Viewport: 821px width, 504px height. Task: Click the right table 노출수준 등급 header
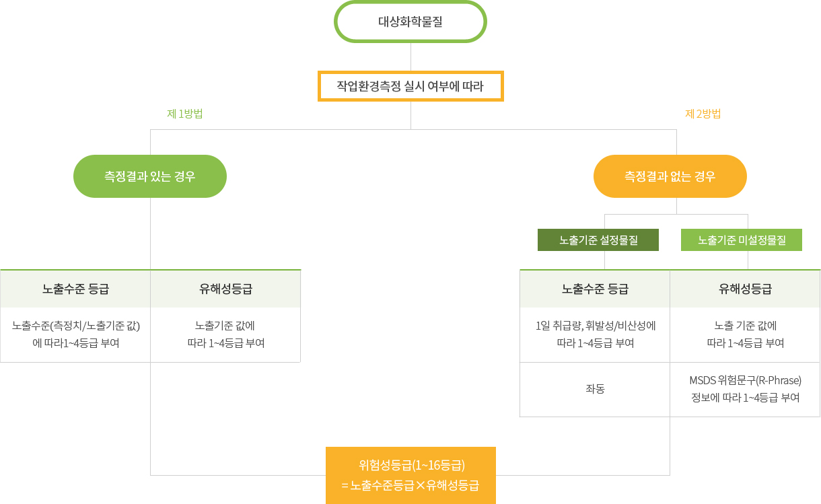point(595,289)
